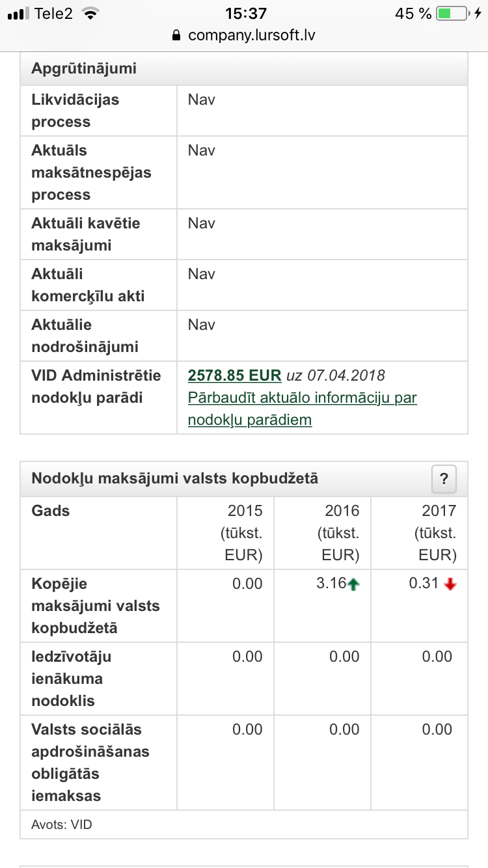Select the Iedzīvotāju ienākuma nodoklis row label
This screenshot has height=868, width=488.
point(72,679)
